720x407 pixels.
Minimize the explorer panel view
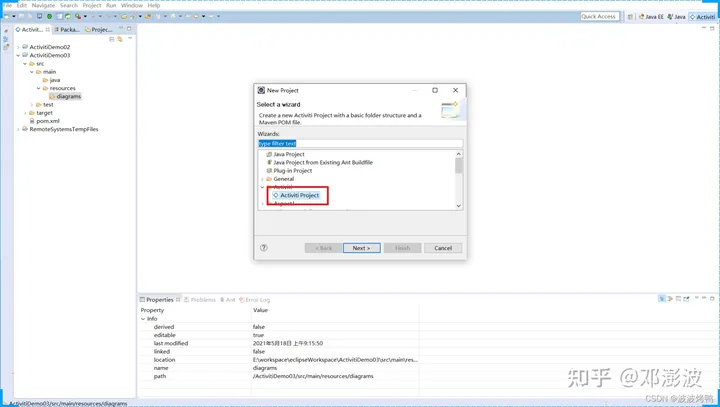coord(121,28)
